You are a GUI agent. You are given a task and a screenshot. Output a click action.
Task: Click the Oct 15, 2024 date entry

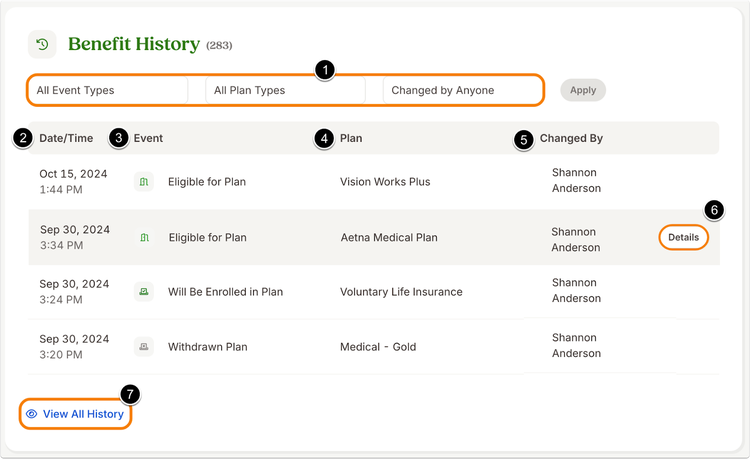point(73,174)
